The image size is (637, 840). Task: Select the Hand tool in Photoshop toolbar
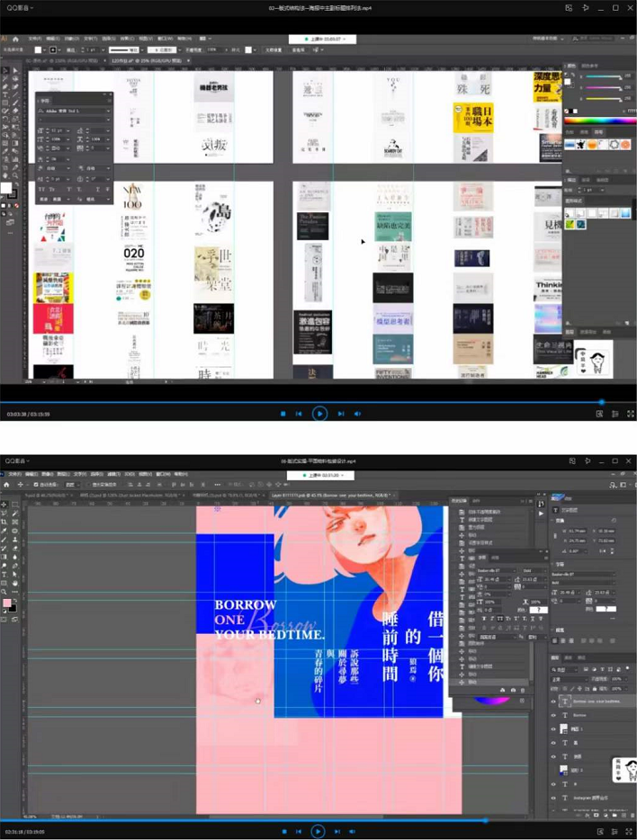15,583
